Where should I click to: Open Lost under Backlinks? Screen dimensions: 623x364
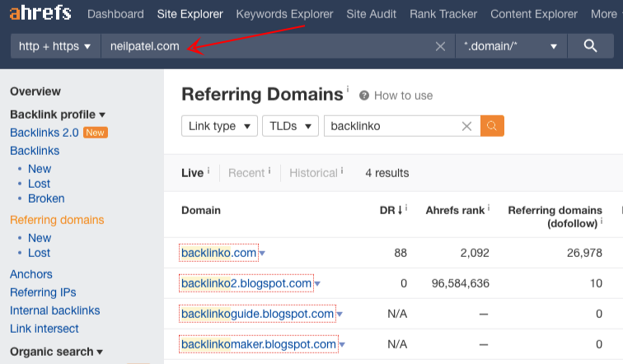pyautogui.click(x=39, y=184)
